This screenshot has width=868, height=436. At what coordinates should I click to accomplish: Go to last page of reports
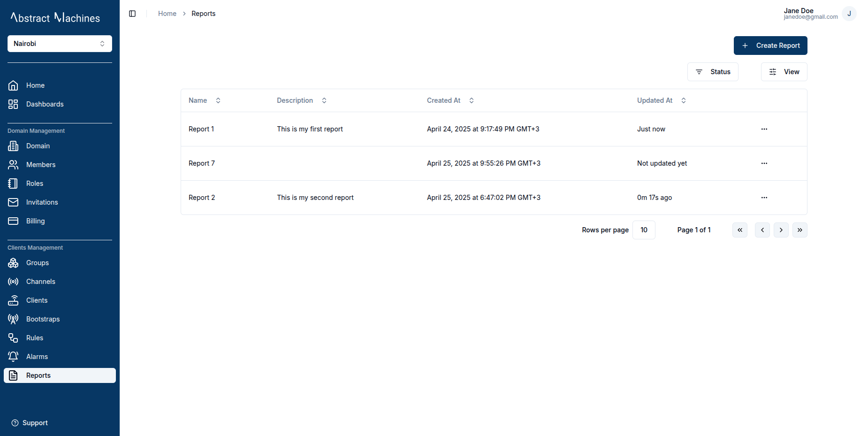tap(800, 230)
